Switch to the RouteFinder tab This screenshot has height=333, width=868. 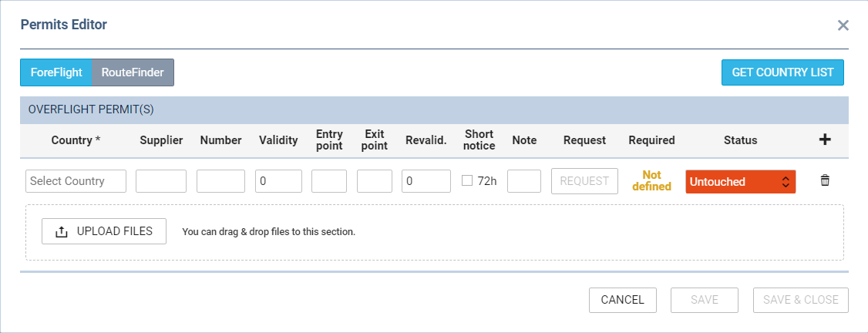[133, 72]
